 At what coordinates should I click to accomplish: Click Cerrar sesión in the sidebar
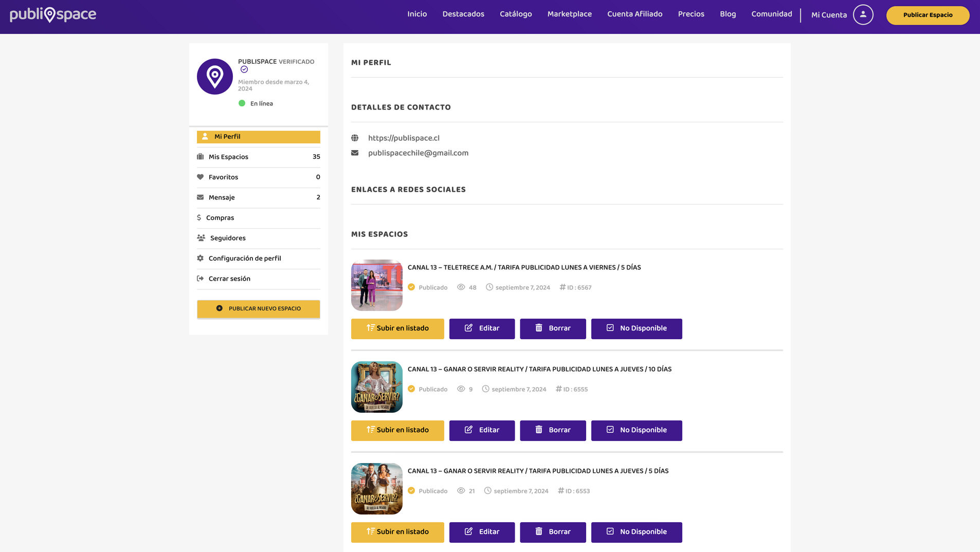(x=259, y=279)
